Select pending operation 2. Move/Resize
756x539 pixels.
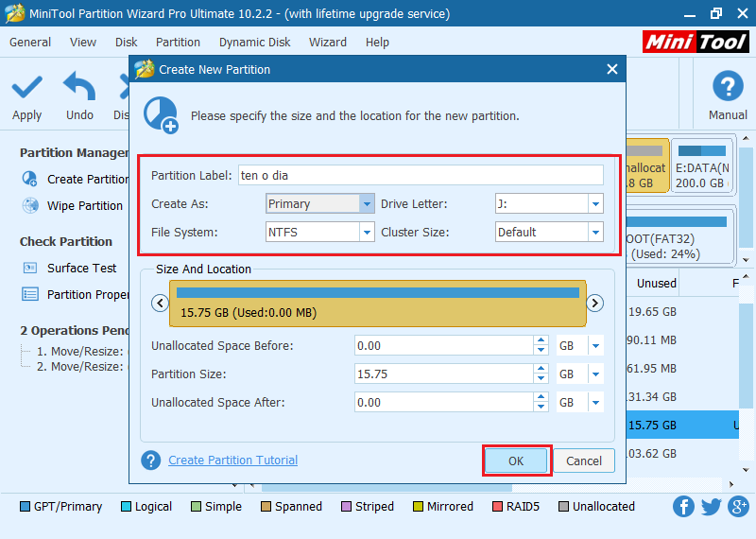click(80, 367)
